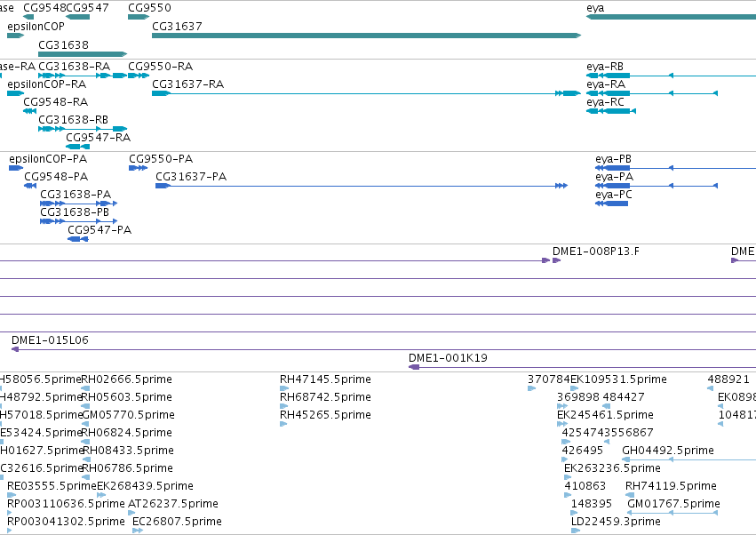Select EST EK263236.5prime
Screen dimensions: 756x535
[568, 477]
